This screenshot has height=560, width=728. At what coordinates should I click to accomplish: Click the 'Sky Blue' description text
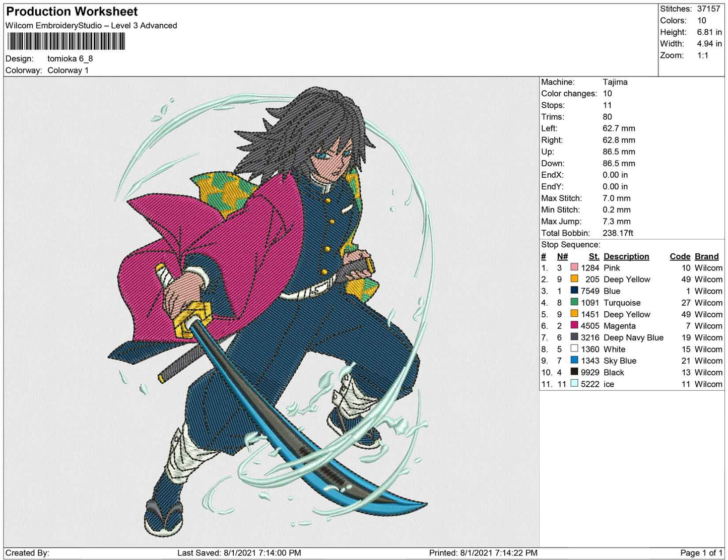(x=620, y=361)
